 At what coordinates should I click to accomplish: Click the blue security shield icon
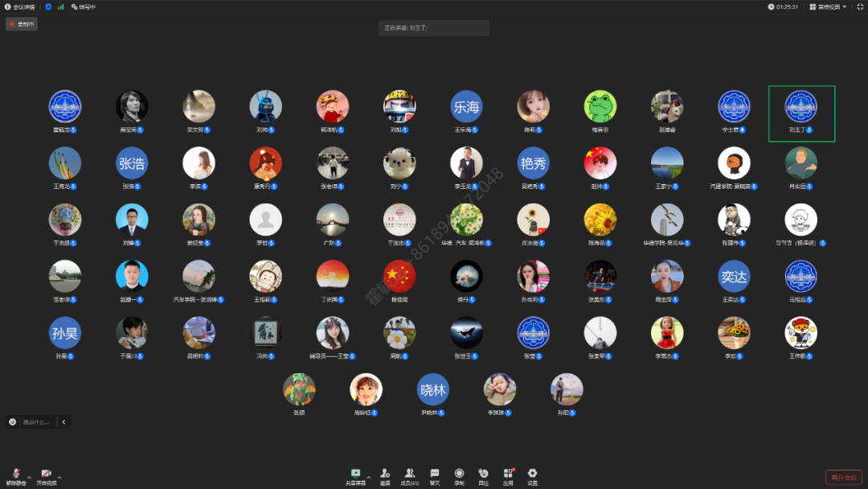coord(48,6)
